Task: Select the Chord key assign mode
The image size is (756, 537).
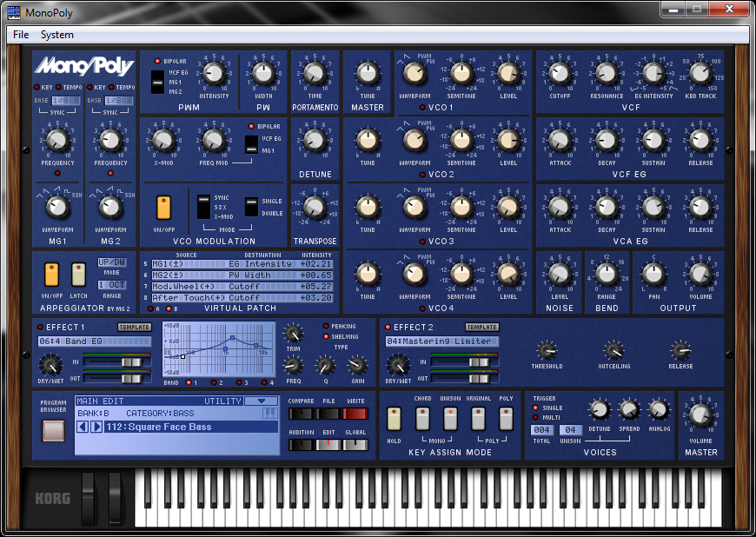Action: click(x=422, y=419)
